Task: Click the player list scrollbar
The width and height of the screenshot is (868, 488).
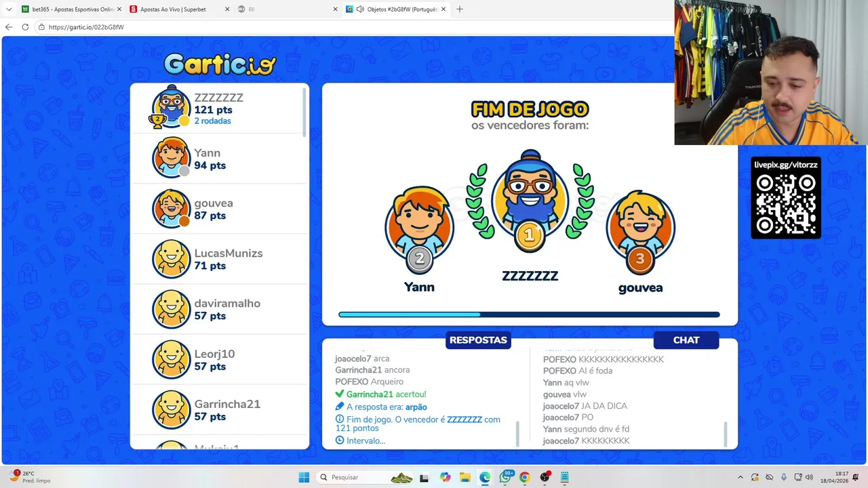Action: (304, 112)
